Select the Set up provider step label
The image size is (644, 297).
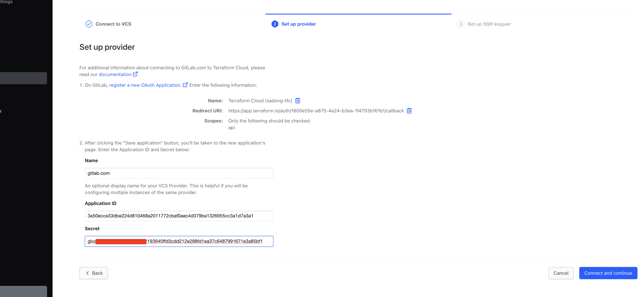(x=298, y=24)
